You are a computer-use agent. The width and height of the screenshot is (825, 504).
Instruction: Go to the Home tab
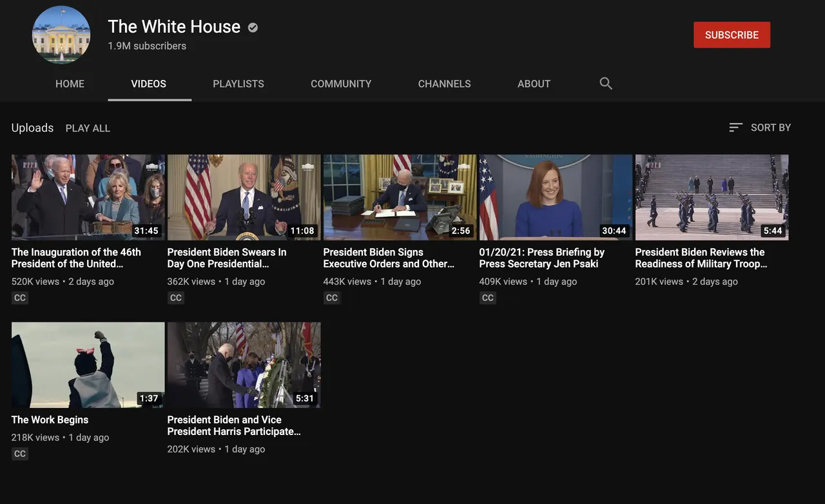click(x=70, y=84)
